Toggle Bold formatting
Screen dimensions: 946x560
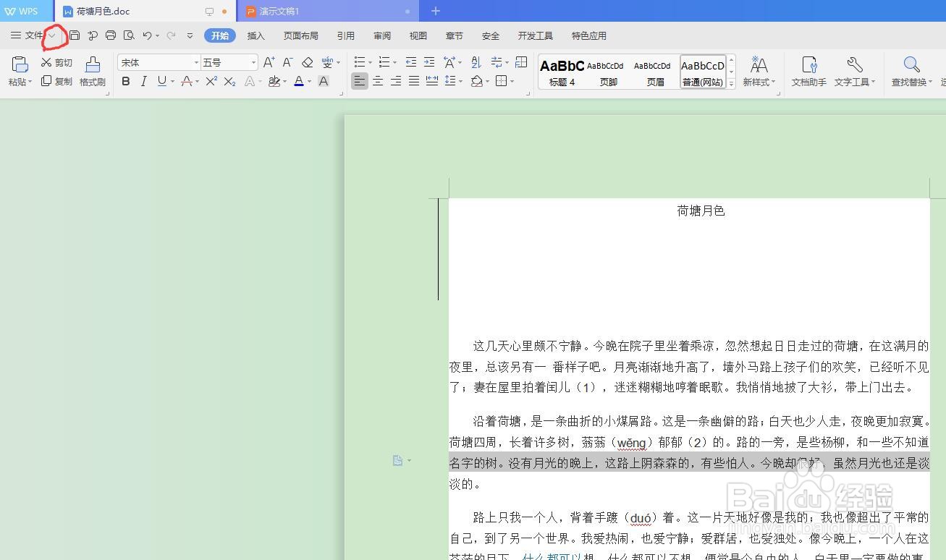point(126,82)
